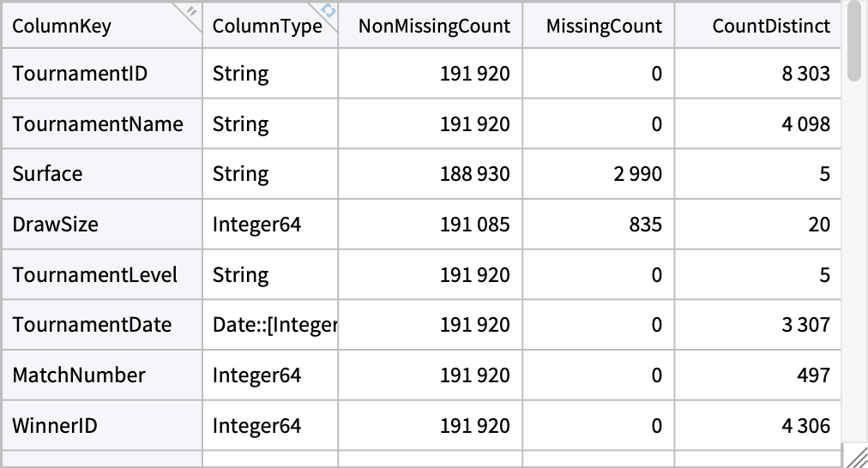868x468 pixels.
Task: Click the string-type quote icon on ColumnKey header
Action: (191, 11)
